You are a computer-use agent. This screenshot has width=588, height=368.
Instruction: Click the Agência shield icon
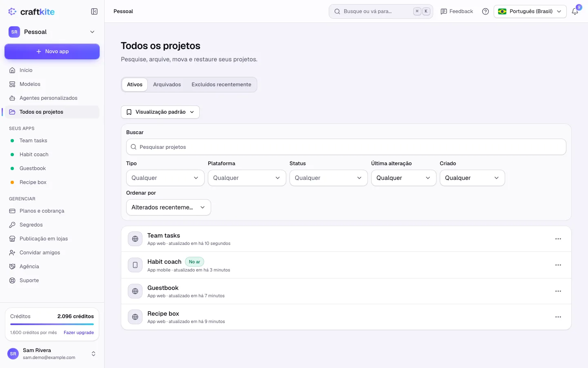(12, 267)
